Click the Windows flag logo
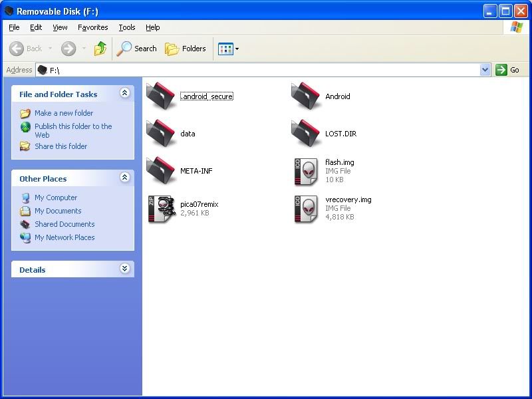This screenshot has height=399, width=532. (x=517, y=27)
